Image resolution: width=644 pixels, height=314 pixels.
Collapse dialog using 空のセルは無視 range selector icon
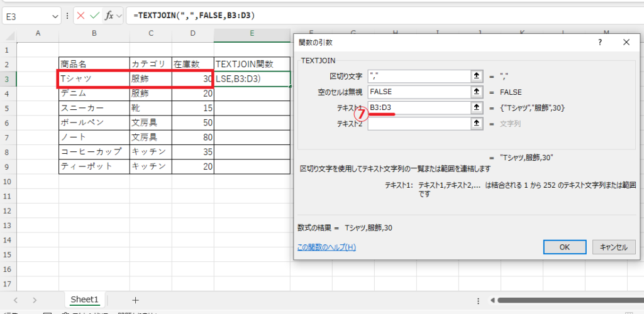477,92
